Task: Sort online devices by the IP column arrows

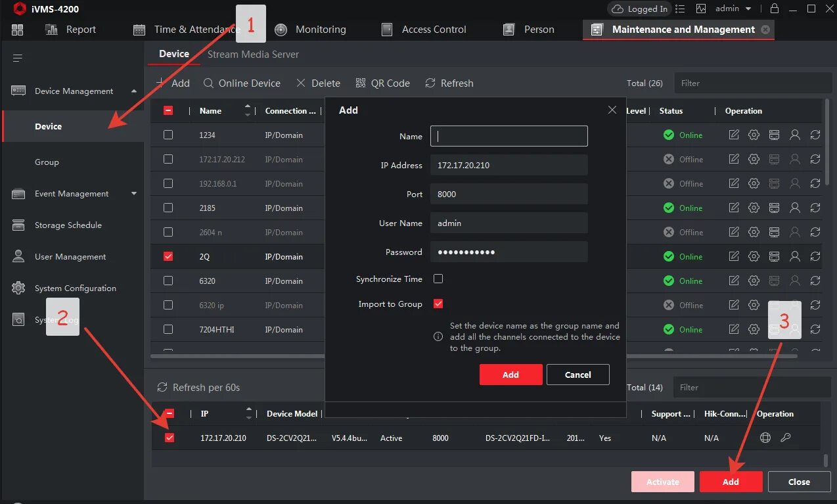Action: click(x=249, y=413)
